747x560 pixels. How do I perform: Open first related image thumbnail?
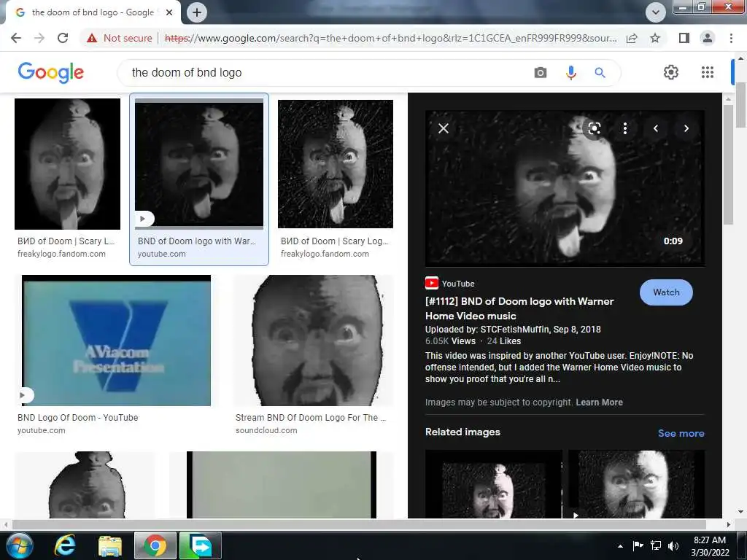point(494,484)
